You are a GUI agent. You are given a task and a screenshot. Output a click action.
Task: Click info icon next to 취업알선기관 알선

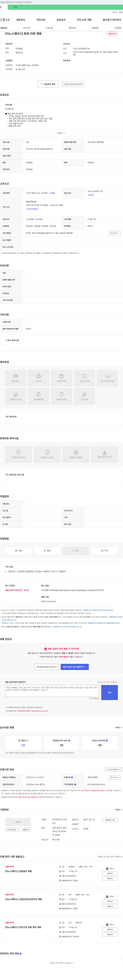coord(69,740)
